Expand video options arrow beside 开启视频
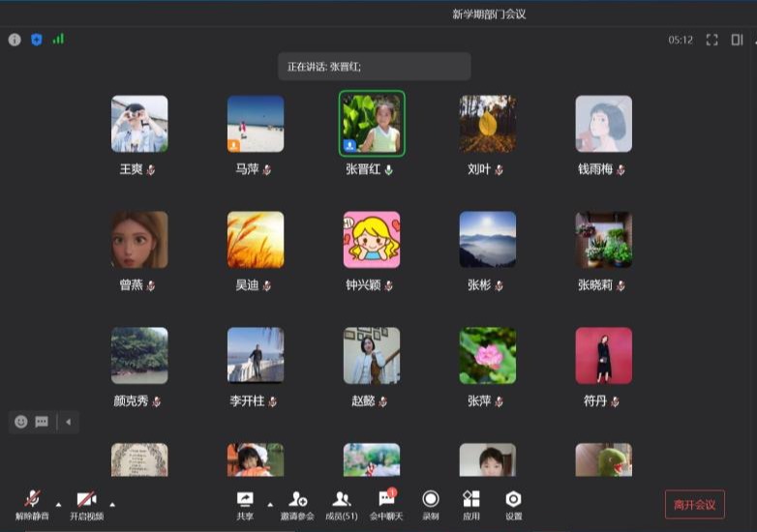Screen dimensions: 757x532 tap(112, 504)
